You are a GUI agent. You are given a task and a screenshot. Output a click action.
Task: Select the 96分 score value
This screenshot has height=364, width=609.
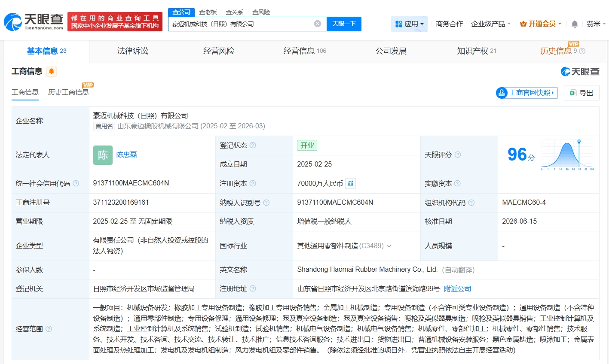point(521,155)
